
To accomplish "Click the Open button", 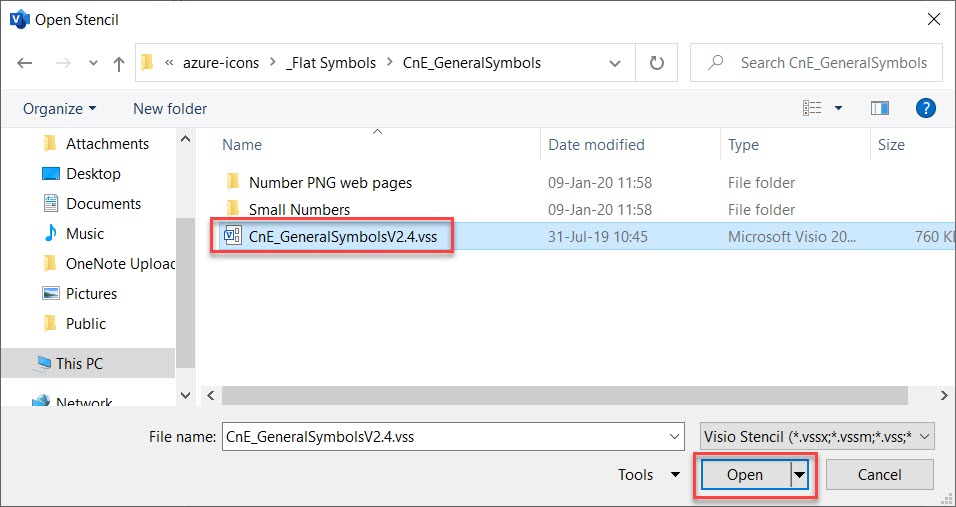I will pos(744,475).
